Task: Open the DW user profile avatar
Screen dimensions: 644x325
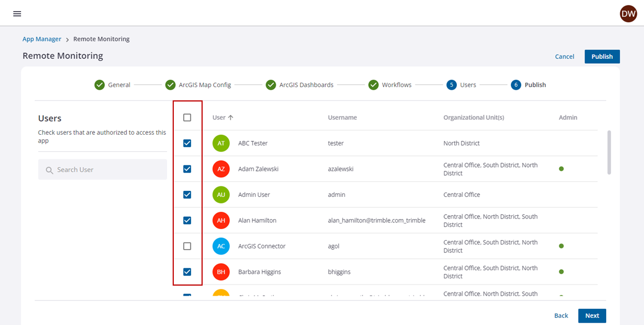Action: click(x=628, y=14)
